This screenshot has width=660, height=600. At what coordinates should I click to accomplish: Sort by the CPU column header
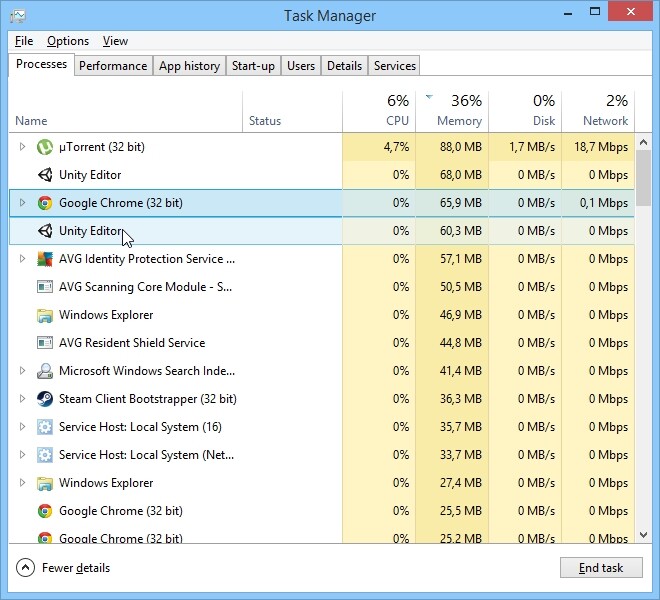379,112
